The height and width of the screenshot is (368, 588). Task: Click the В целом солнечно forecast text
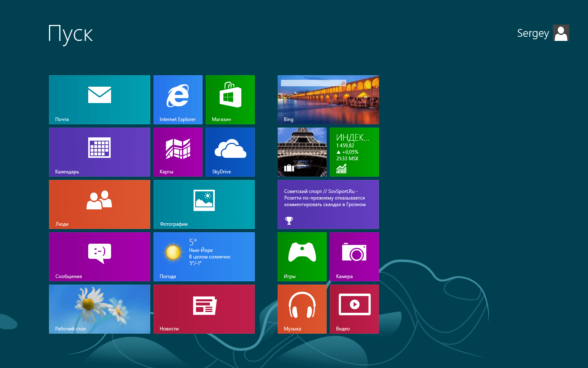[210, 257]
